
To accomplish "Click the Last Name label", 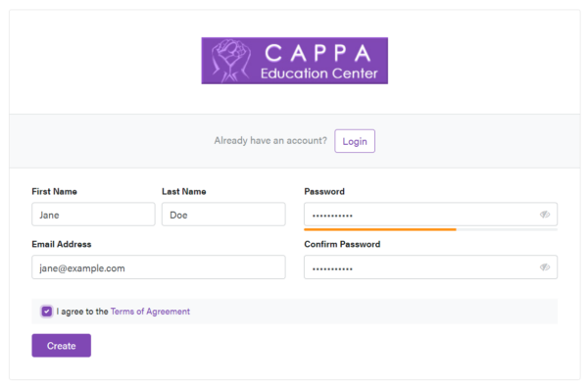I will (x=184, y=192).
